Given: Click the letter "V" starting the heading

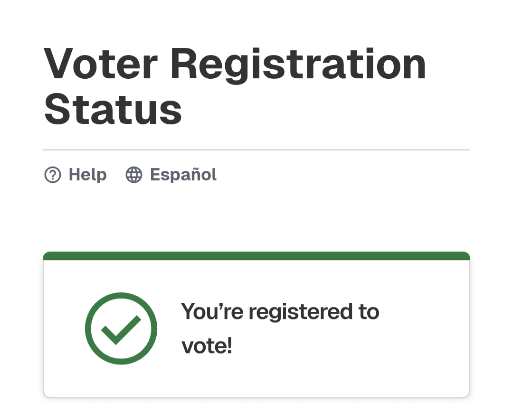Looking at the screenshot, I should 57,65.
